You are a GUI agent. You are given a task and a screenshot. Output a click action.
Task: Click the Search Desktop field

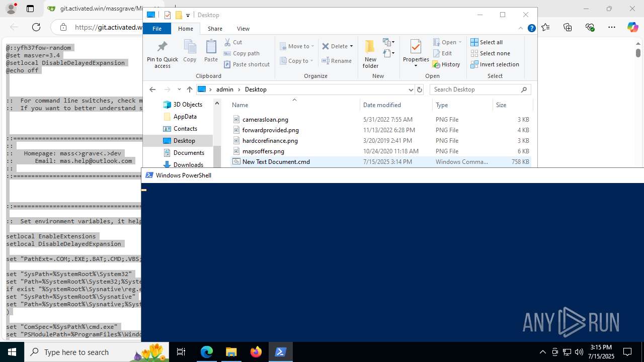[480, 89]
